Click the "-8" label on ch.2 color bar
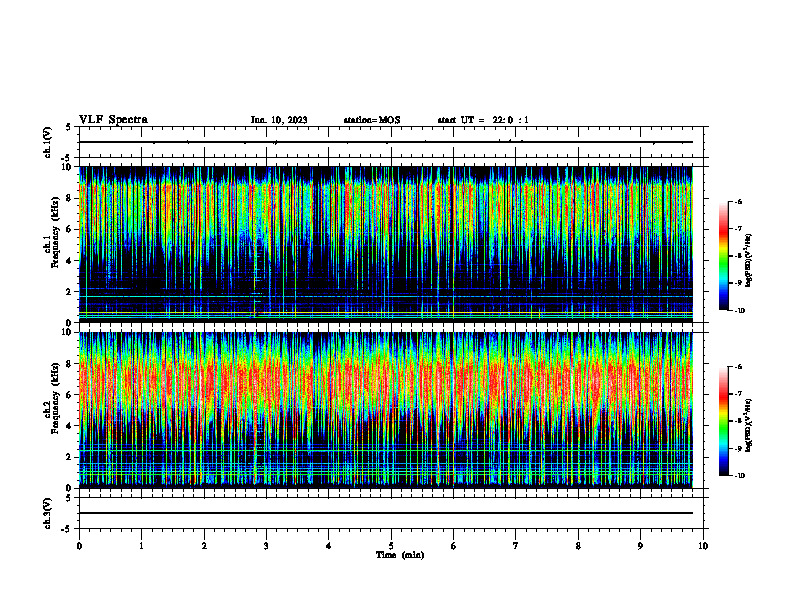Screen dimensions: 792x612 point(738,421)
